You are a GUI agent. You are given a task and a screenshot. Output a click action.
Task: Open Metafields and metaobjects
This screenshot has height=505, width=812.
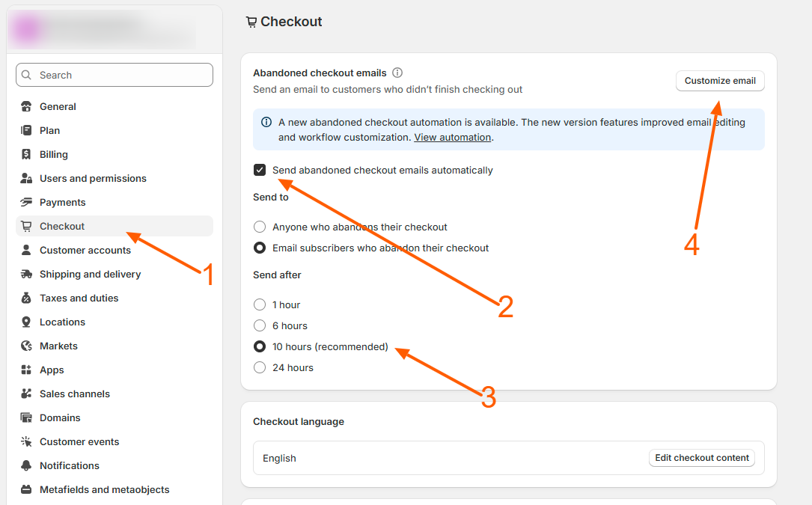[115, 489]
